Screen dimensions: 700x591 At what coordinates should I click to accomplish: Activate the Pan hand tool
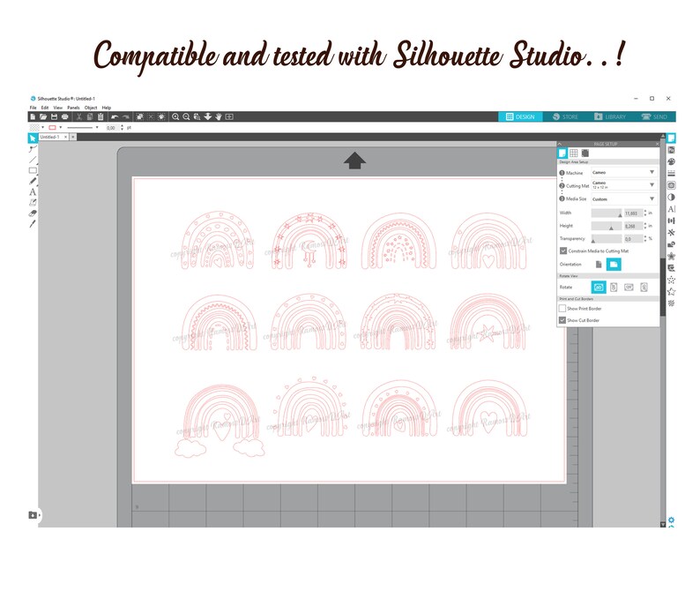click(x=219, y=116)
